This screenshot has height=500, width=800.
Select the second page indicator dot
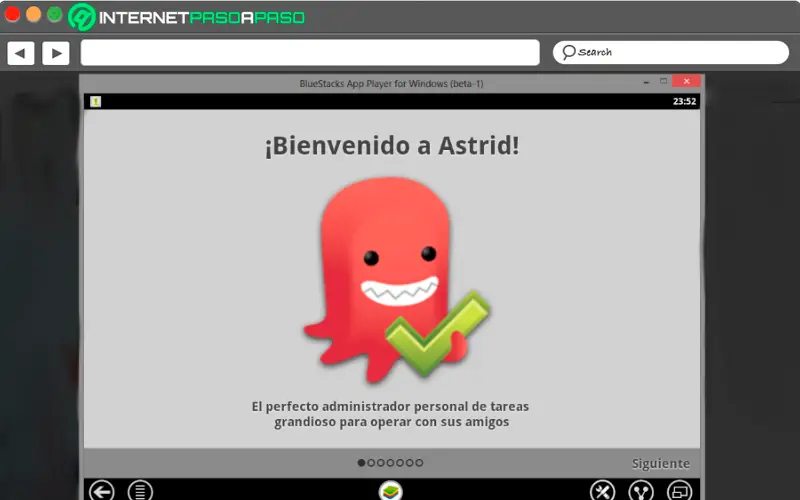371,463
